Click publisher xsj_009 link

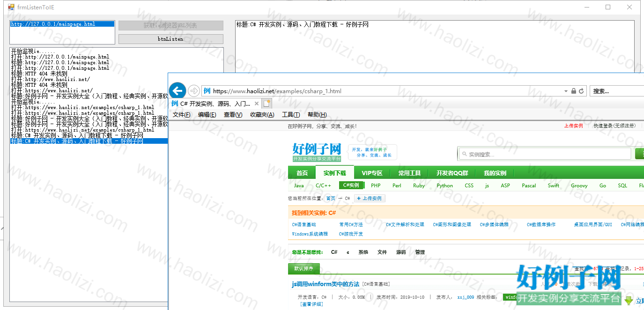(x=466, y=297)
